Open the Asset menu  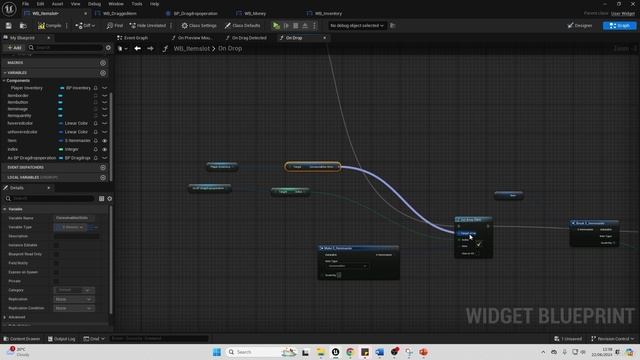[x=57, y=4]
